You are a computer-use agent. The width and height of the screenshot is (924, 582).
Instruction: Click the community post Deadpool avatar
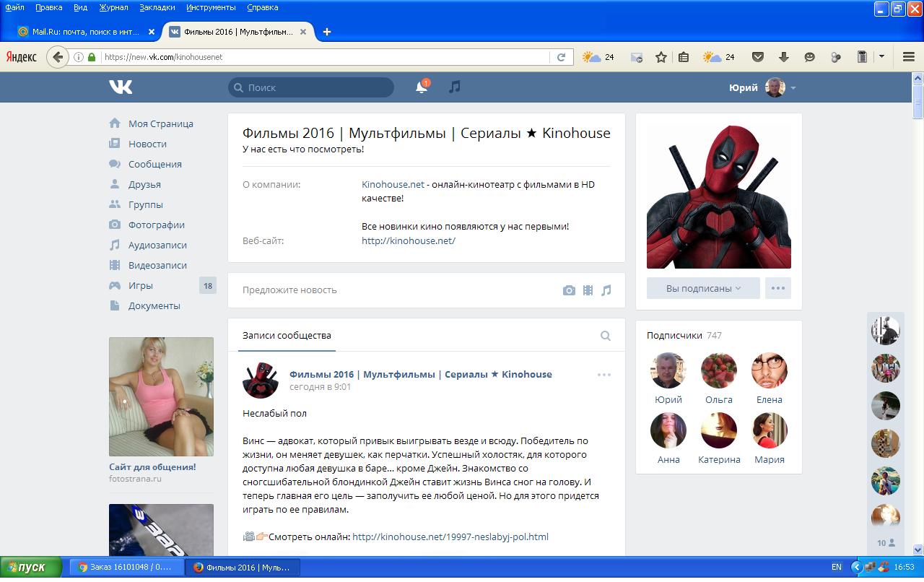point(261,381)
